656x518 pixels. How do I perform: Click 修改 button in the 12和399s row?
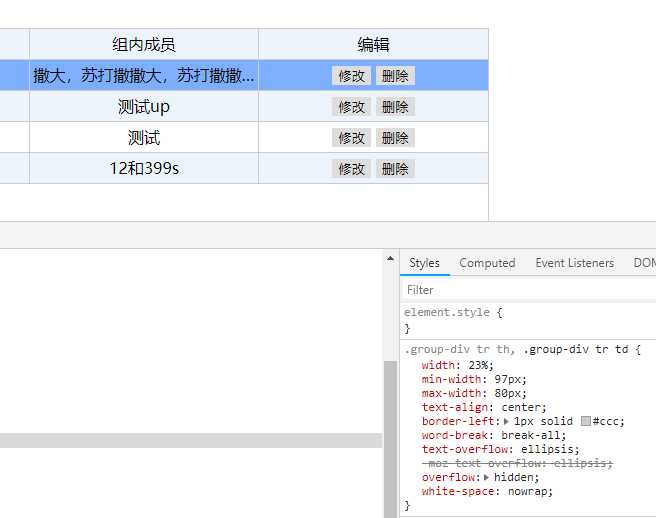(351, 169)
